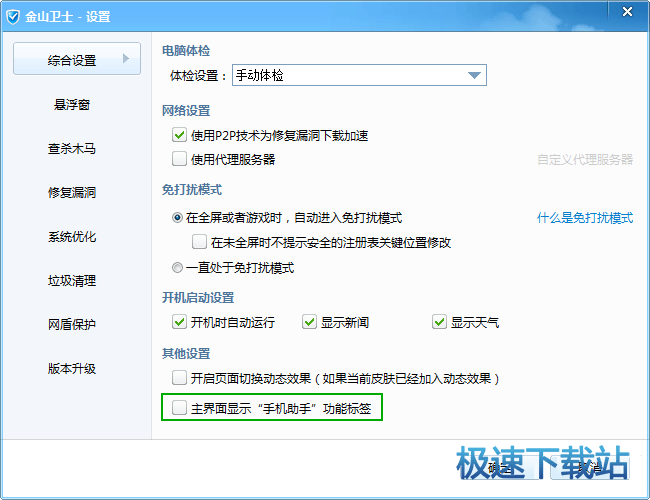Select the 系统优化 settings tab
650x500 pixels.
point(72,236)
